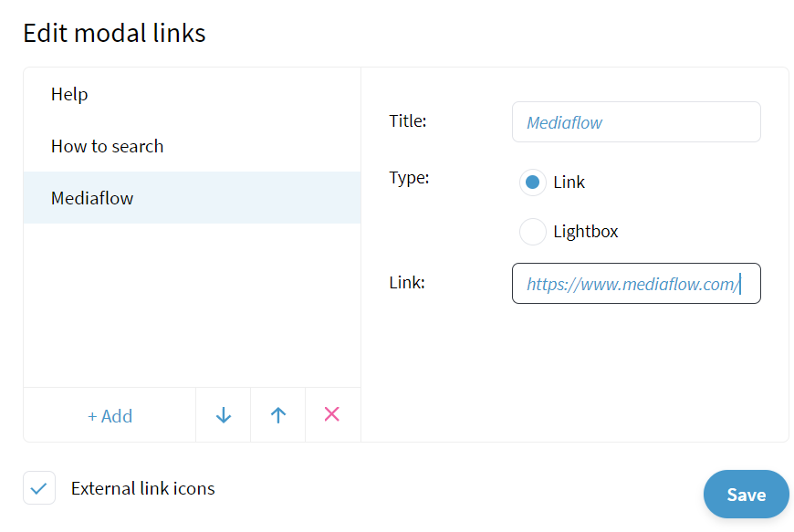The height and width of the screenshot is (532, 794).
Task: Click the External link icons label text
Action: (142, 488)
